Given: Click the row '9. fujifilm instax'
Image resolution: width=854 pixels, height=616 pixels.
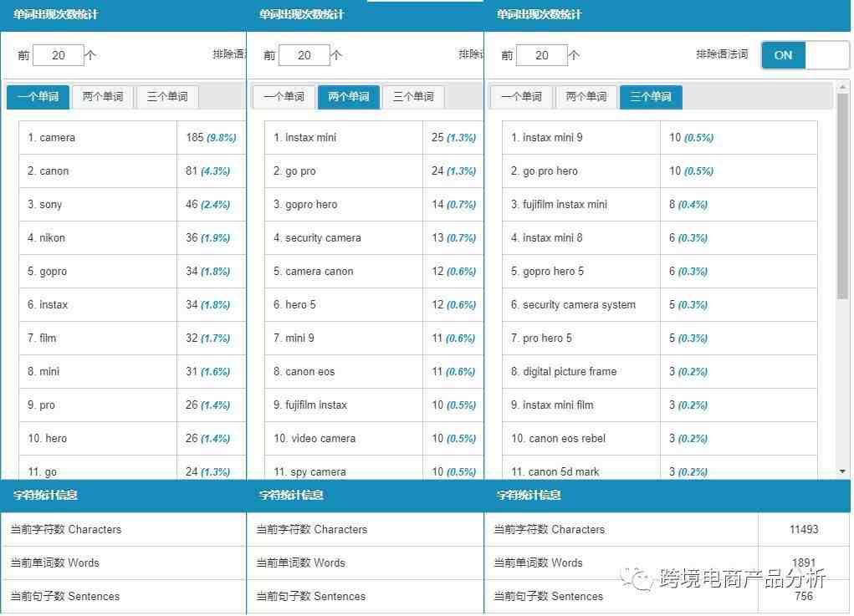Looking at the screenshot, I should click(374, 405).
